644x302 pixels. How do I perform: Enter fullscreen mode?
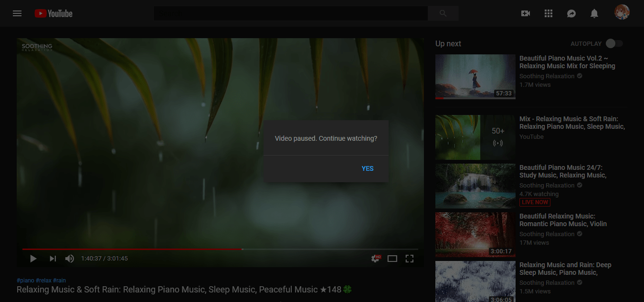[x=409, y=258]
